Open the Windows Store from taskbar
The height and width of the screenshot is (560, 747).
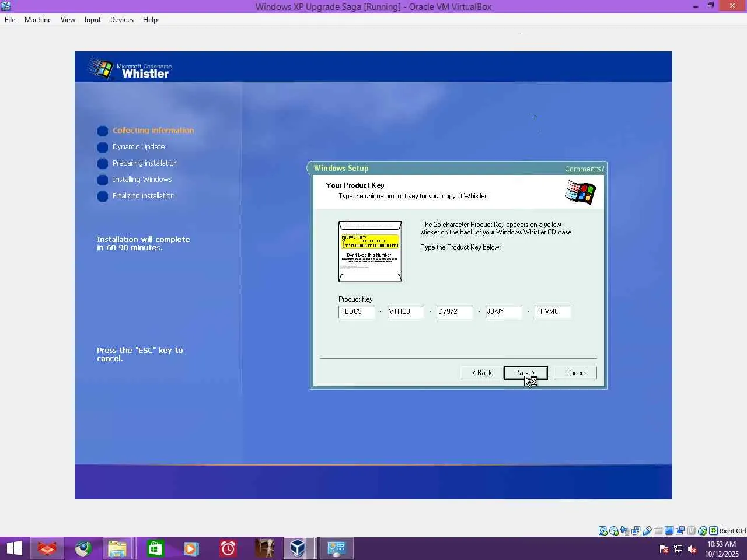(x=155, y=548)
